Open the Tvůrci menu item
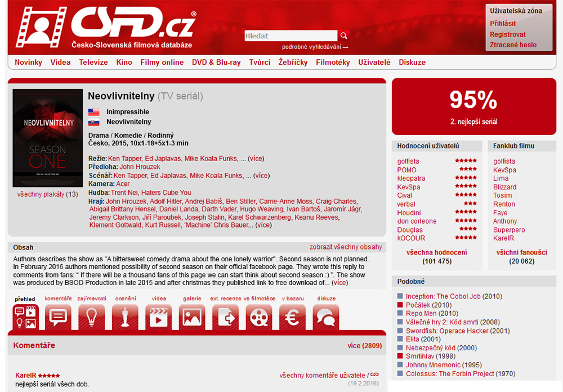The image size is (563, 392). [260, 62]
